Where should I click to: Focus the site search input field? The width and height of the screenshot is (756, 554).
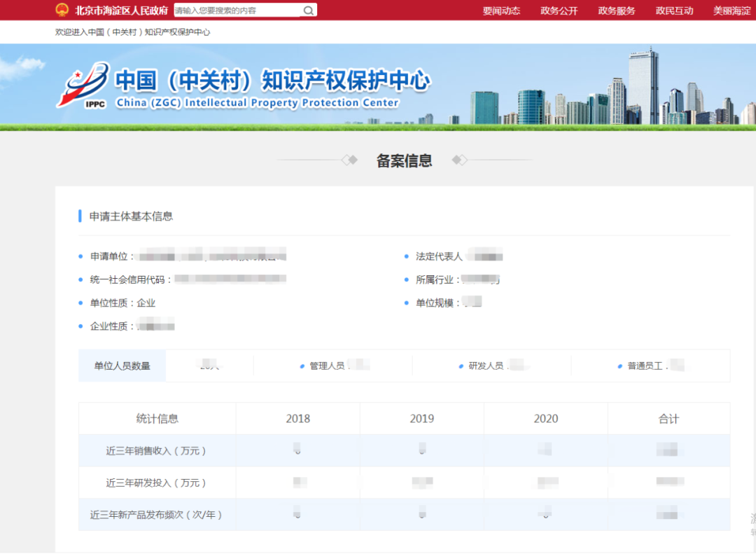click(238, 10)
